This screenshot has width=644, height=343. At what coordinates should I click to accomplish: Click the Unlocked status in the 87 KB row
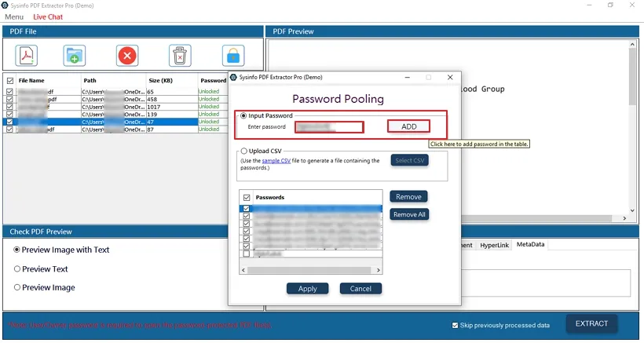pos(209,130)
